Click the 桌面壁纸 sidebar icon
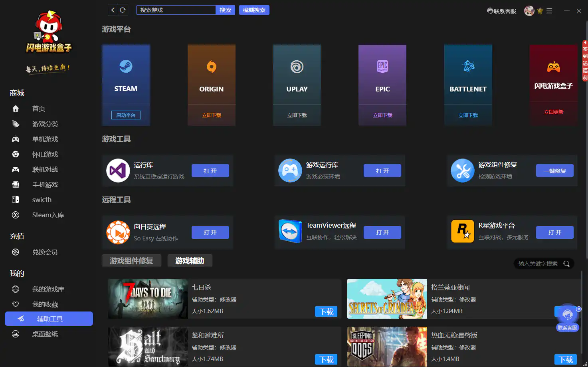 [x=16, y=334]
